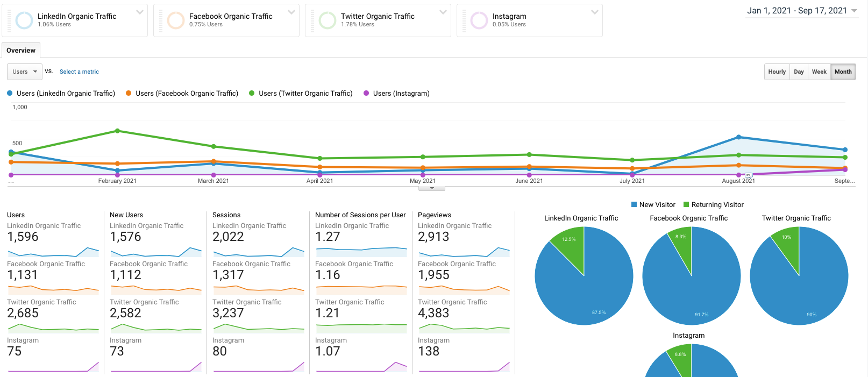Click the Pageviews column heading
Screen dimensions: 868x377
point(435,215)
